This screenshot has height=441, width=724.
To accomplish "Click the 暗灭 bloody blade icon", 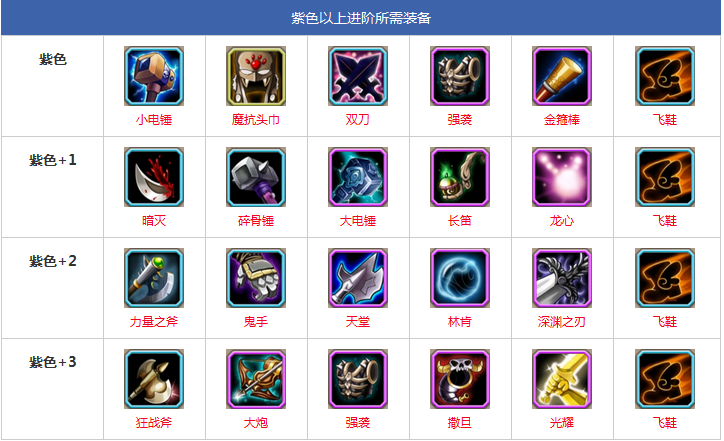I will (x=154, y=177).
